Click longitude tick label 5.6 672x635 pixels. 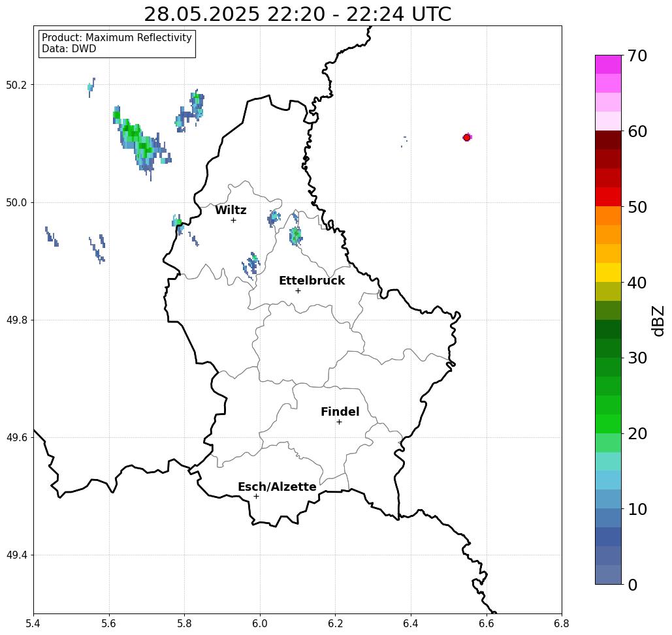(109, 623)
